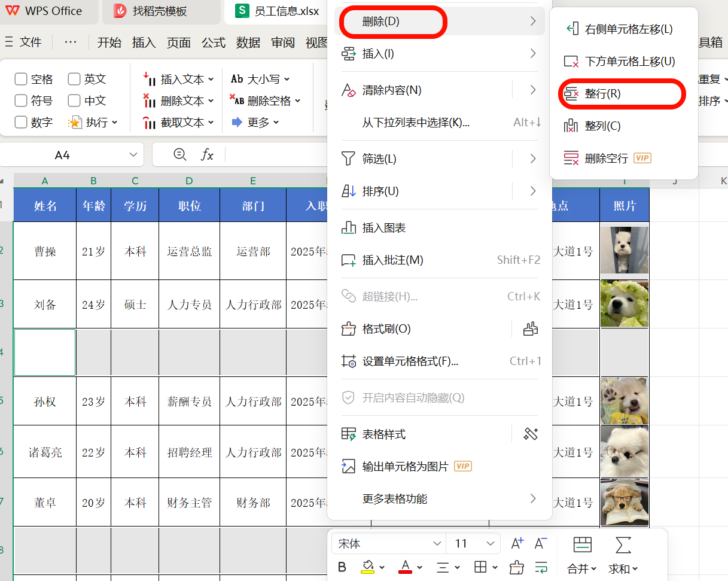The image size is (728, 581).
Task: Enable the 空格 checkbox
Action: [x=20, y=78]
